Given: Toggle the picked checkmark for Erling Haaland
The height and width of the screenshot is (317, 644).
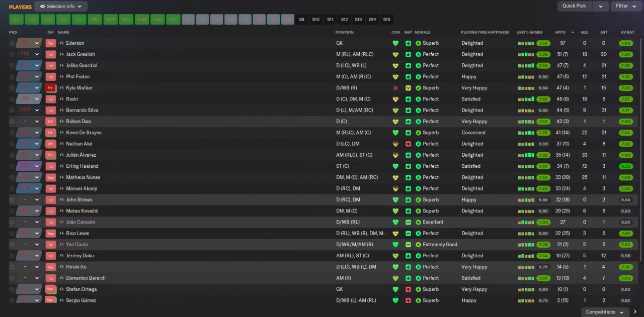Looking at the screenshot, I should pyautogui.click(x=12, y=166).
